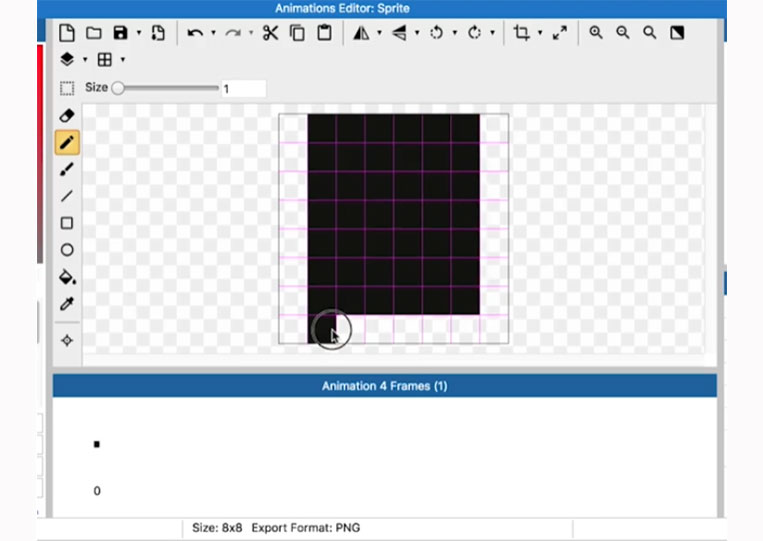Click the Animation 4 Frames (1) panel header
The image size is (763, 541).
384,386
